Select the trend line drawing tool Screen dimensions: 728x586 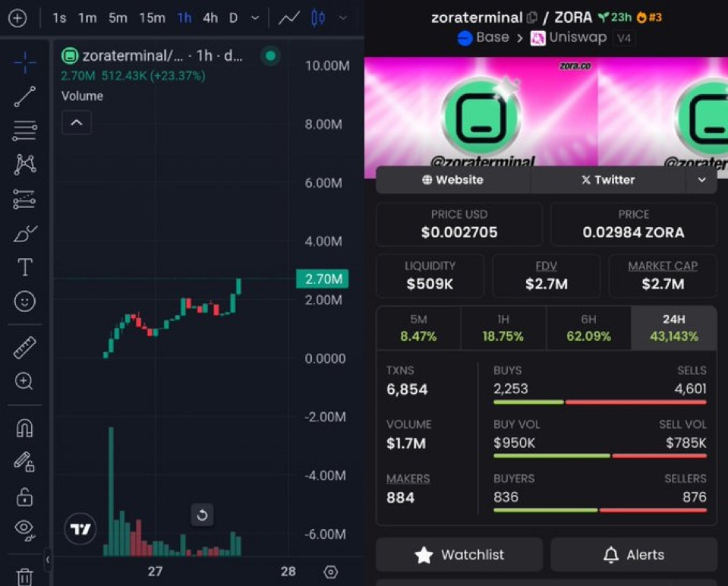coord(24,96)
